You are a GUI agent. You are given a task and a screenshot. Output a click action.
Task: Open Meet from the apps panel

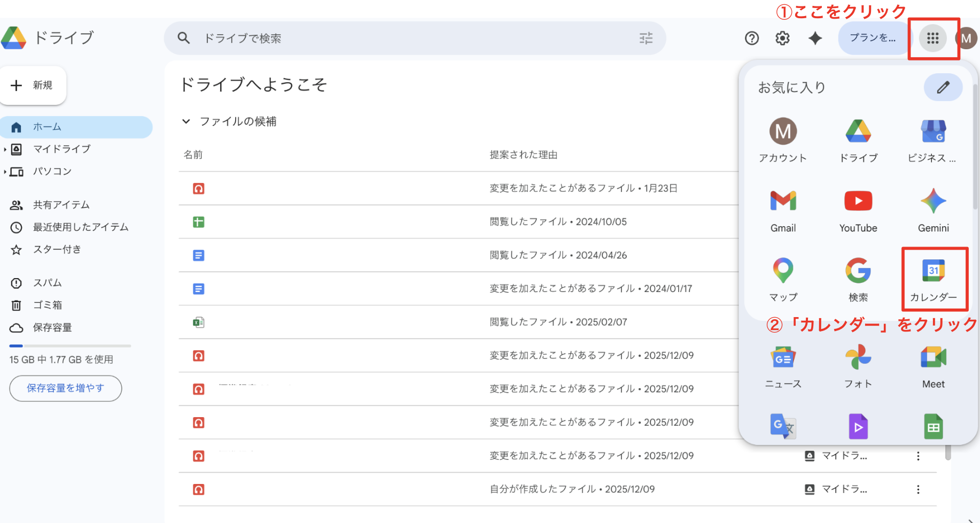coord(933,367)
